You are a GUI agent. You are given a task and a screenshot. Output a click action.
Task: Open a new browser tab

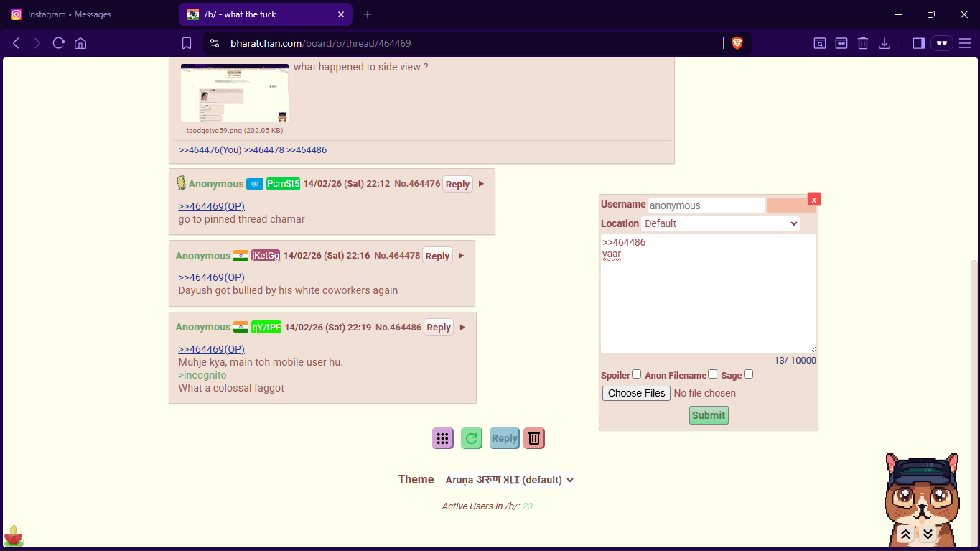click(368, 14)
